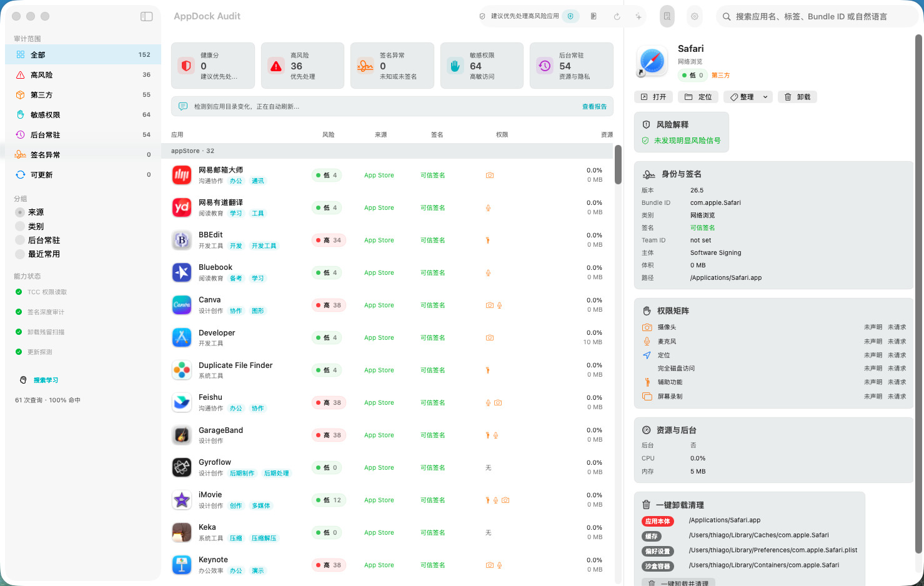The image size is (924, 586).
Task: Click the app list vertical scrollbar
Action: point(618,164)
